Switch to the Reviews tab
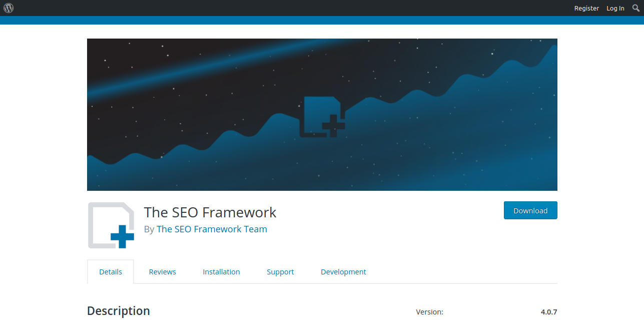The image size is (644, 320). (x=163, y=272)
